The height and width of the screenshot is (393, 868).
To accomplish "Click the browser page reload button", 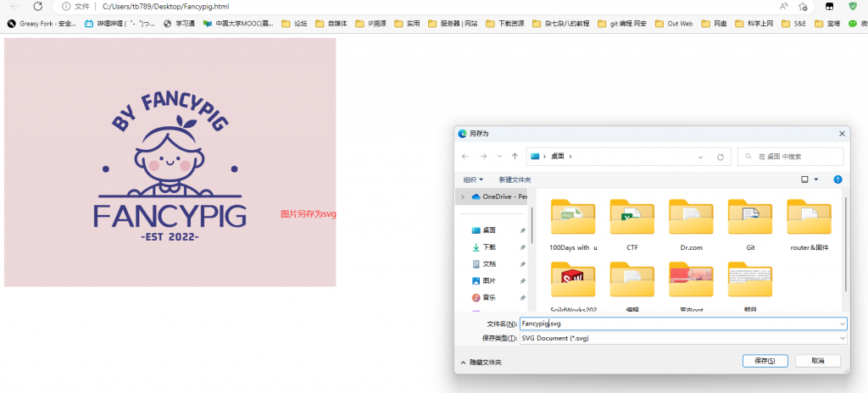I will pyautogui.click(x=37, y=6).
